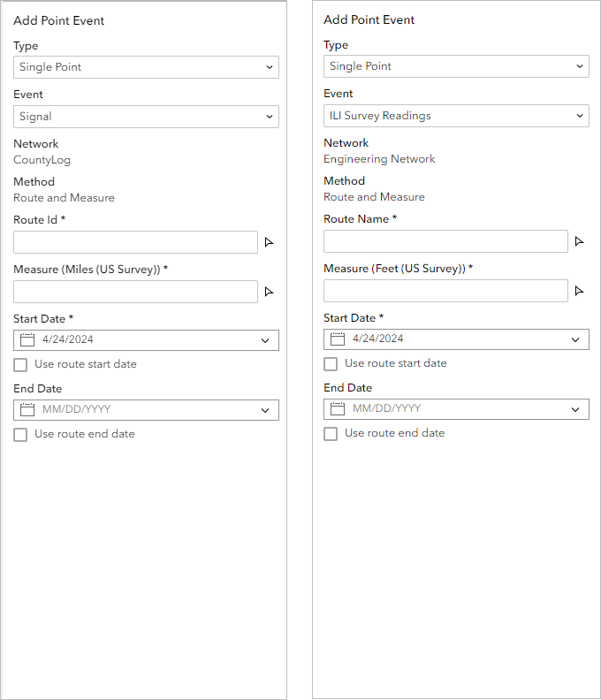Click calendar icon in Engineering Network Start Date
The width and height of the screenshot is (601, 700).
coord(338,339)
